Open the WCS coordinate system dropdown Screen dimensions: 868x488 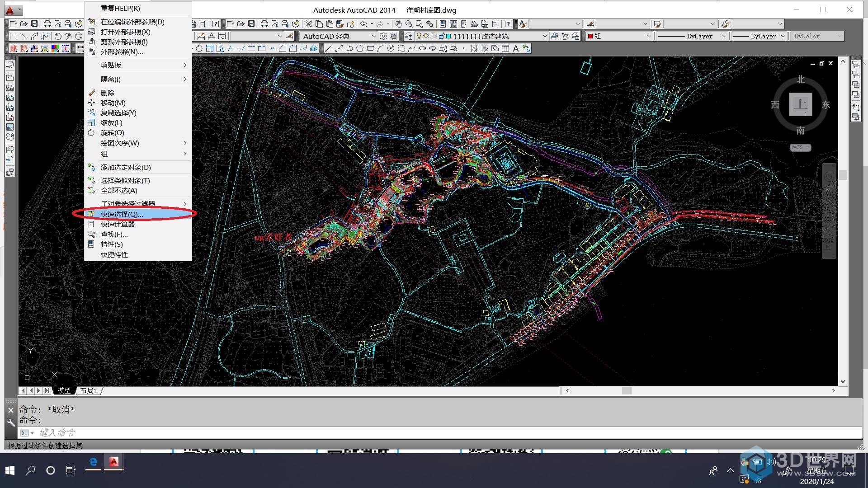pyautogui.click(x=801, y=147)
